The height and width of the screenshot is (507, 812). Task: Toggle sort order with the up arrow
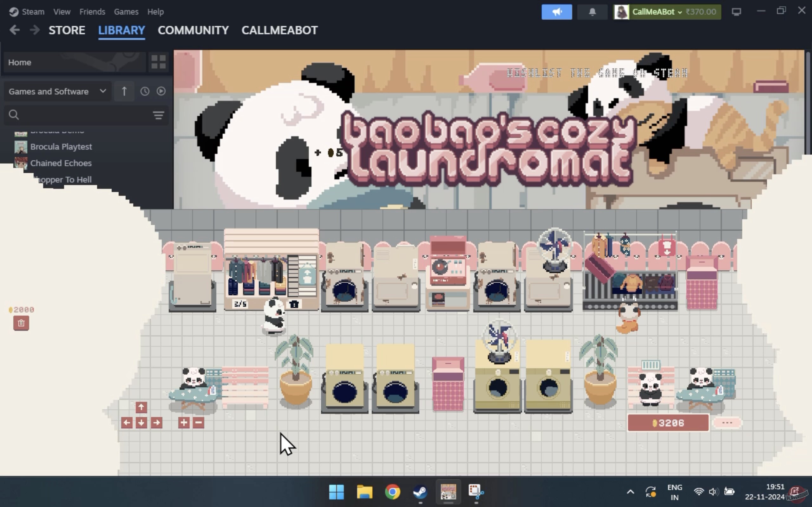tap(124, 91)
